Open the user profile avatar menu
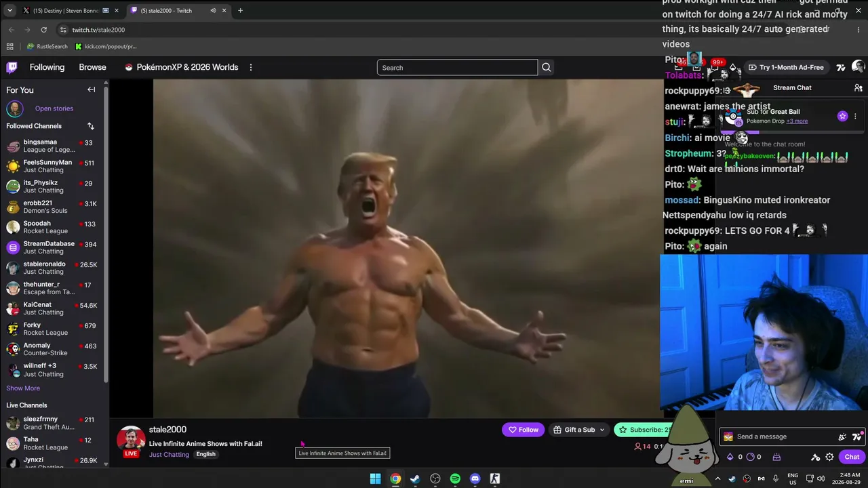Viewport: 868px width, 488px height. pyautogui.click(x=859, y=66)
